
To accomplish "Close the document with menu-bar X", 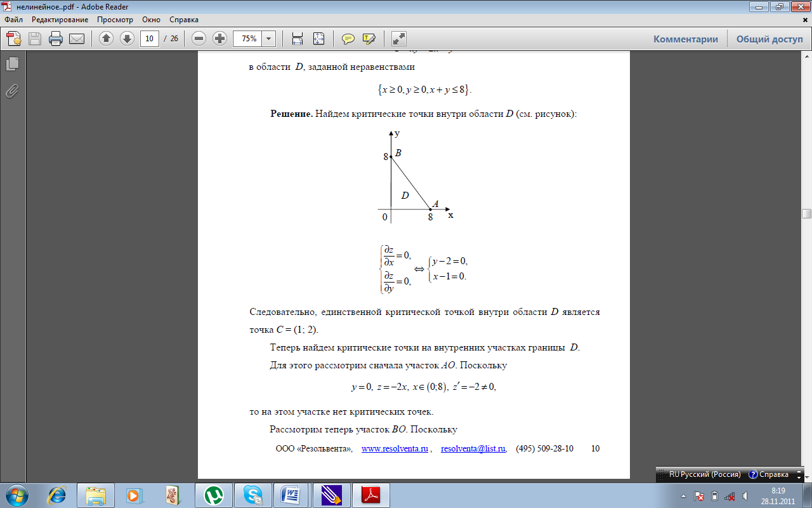I will pos(805,20).
